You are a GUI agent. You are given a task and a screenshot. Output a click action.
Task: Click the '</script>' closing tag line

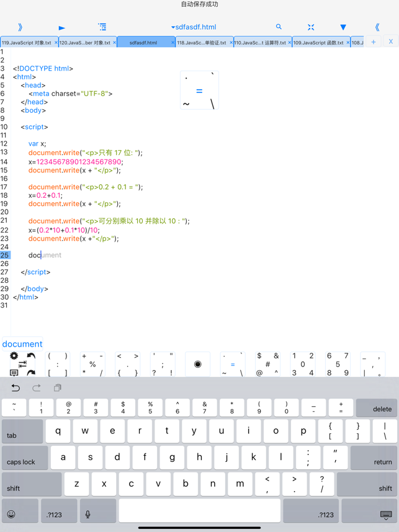click(35, 272)
